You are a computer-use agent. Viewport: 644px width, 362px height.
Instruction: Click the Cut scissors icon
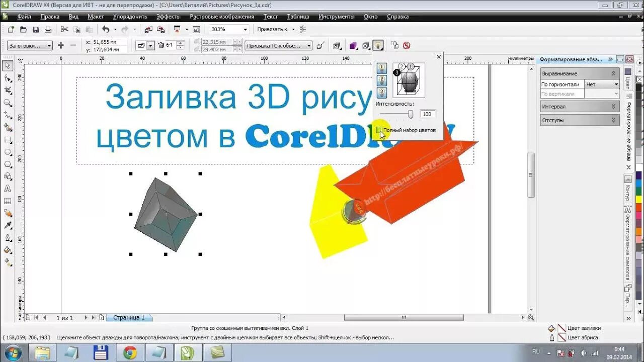pyautogui.click(x=64, y=30)
